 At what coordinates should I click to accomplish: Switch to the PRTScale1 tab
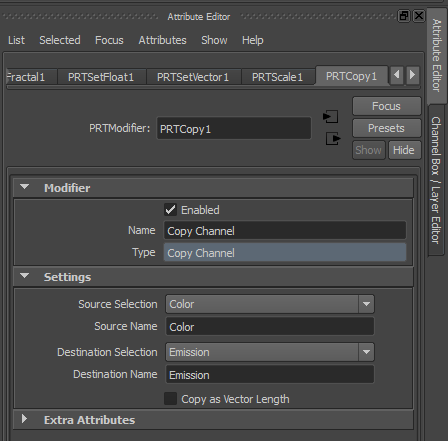(278, 77)
